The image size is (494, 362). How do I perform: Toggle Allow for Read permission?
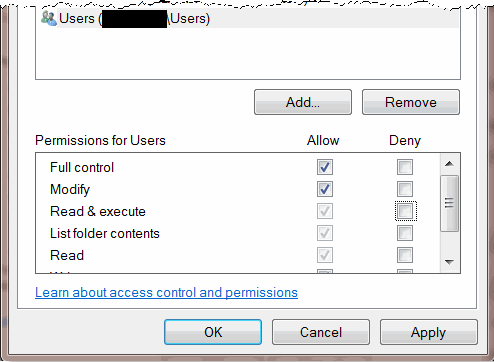[325, 255]
